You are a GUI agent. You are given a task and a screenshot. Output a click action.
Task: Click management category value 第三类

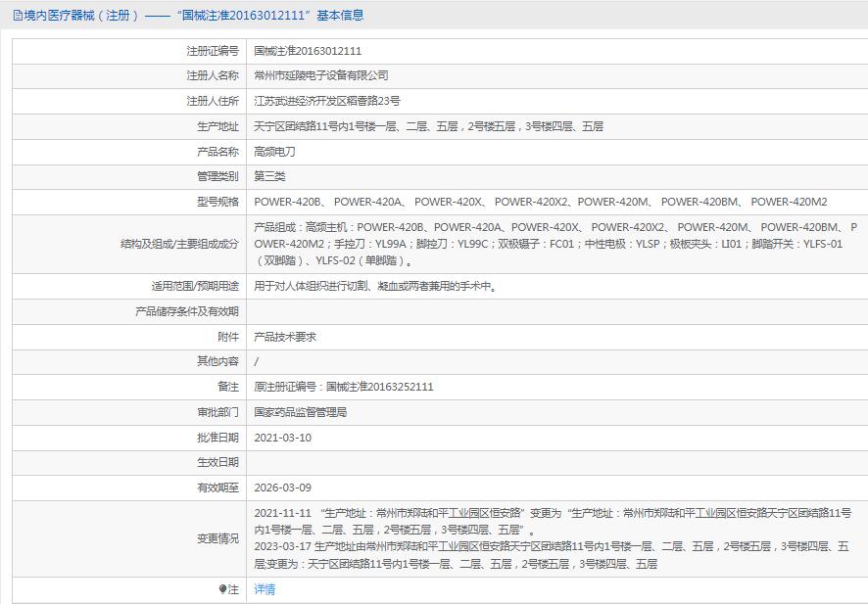coord(269,176)
